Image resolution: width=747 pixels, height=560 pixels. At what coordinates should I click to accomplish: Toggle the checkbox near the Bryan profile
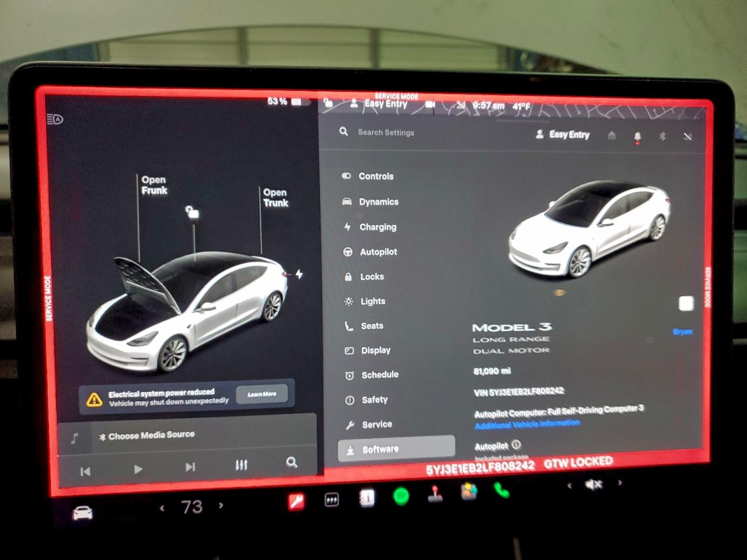(686, 304)
